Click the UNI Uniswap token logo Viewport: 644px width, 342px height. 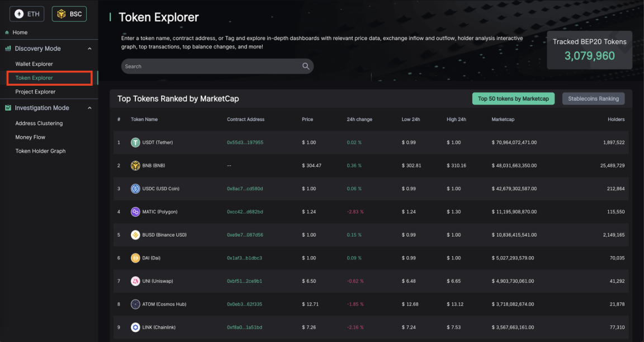pyautogui.click(x=135, y=281)
